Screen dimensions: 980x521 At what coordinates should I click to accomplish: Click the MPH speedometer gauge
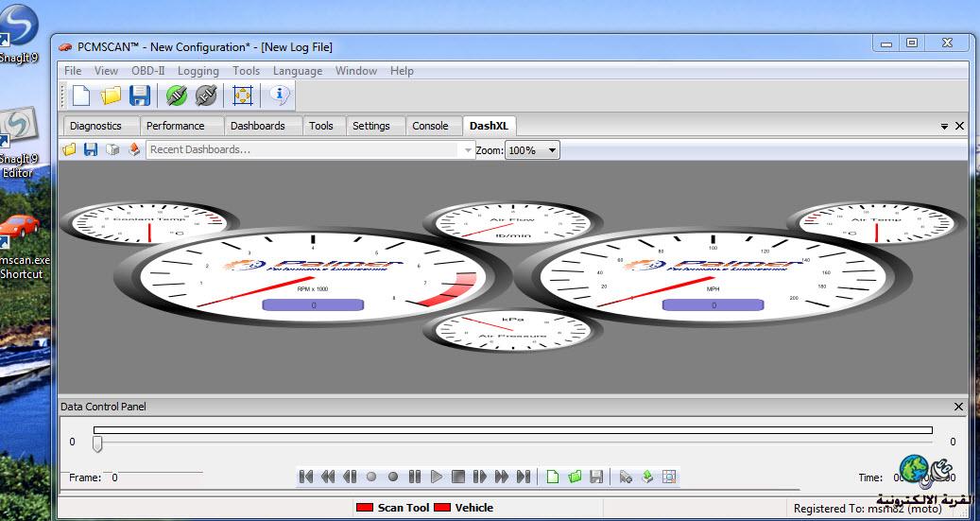[x=714, y=276]
